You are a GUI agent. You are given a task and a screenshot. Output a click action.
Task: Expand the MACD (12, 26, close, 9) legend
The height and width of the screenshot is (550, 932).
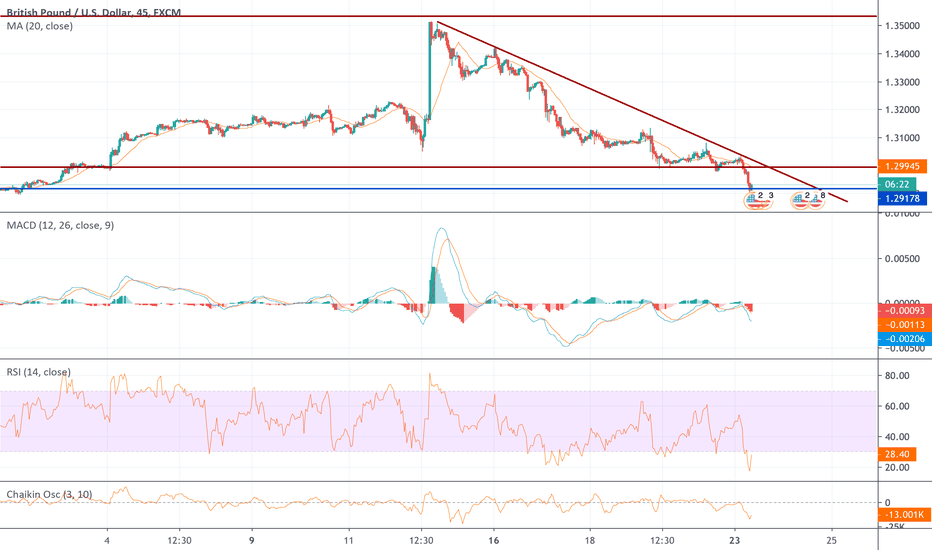pyautogui.click(x=60, y=226)
